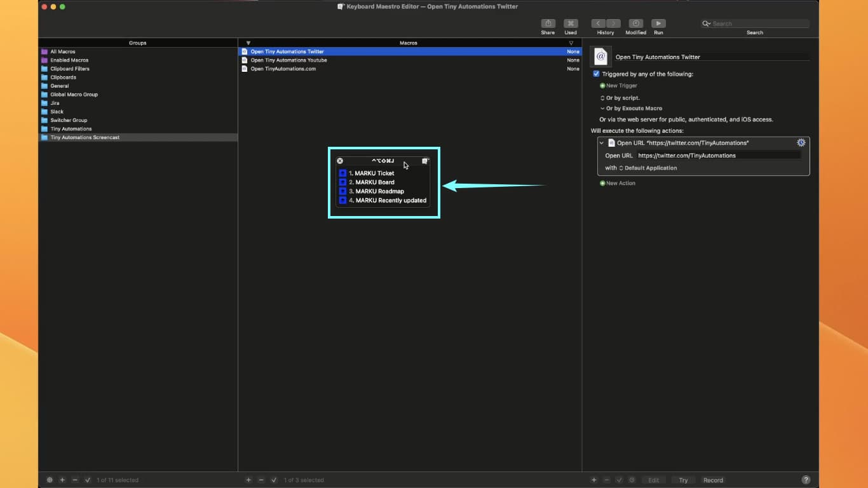Click the Macros column header
Image resolution: width=868 pixels, height=488 pixels.
(x=409, y=43)
